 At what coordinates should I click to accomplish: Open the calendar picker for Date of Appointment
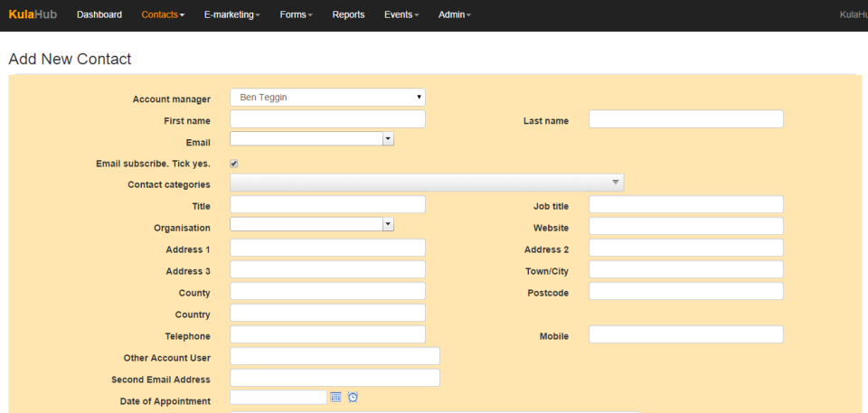(336, 397)
